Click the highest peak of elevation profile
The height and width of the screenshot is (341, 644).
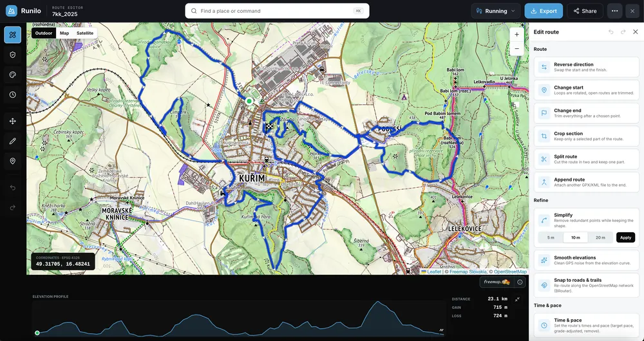click(377, 302)
